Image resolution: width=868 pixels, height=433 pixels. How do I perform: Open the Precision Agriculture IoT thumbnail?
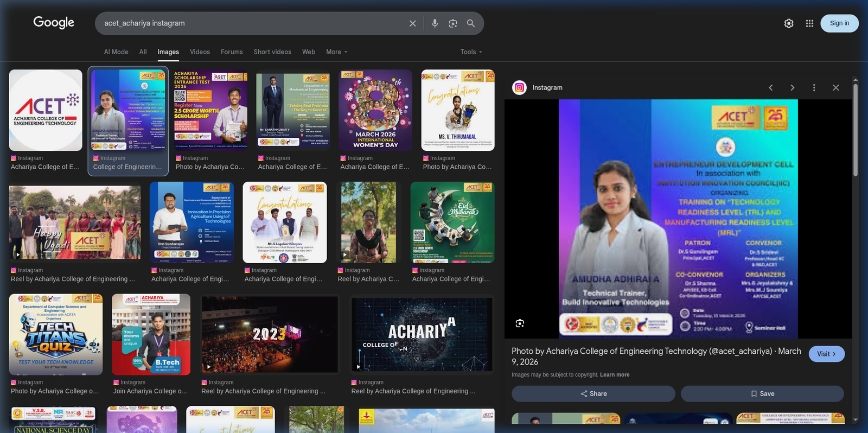(192, 222)
